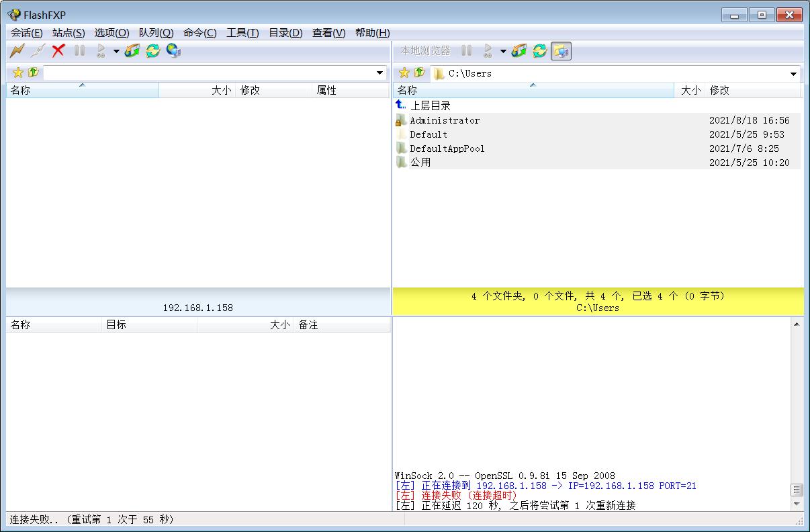
Task: Click the right pane Transfer files icon
Action: click(x=519, y=50)
